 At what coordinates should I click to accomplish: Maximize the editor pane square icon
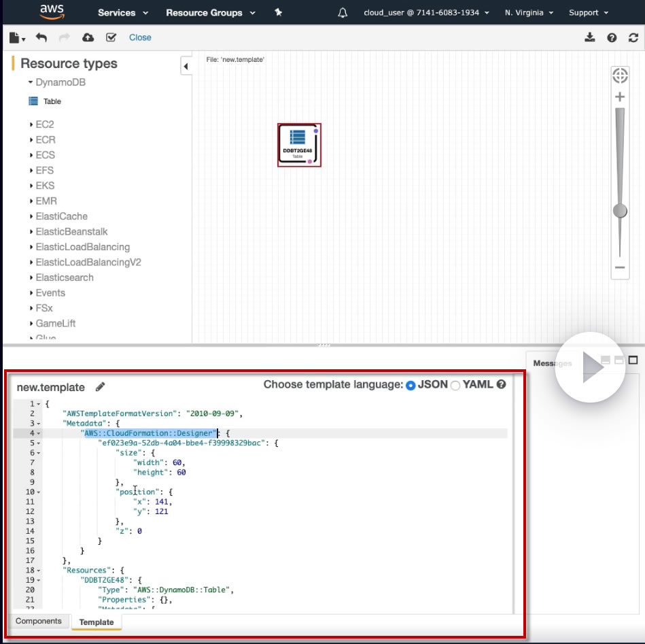click(x=633, y=360)
